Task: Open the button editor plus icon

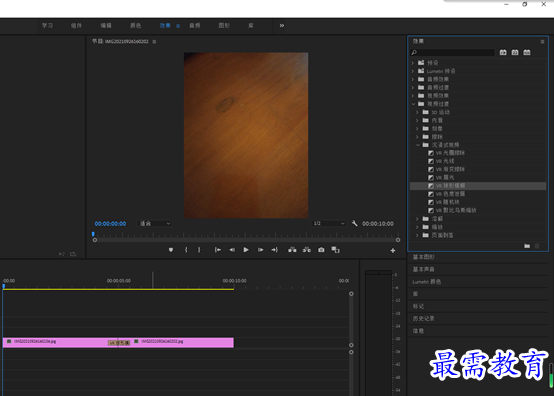Action: coord(393,250)
